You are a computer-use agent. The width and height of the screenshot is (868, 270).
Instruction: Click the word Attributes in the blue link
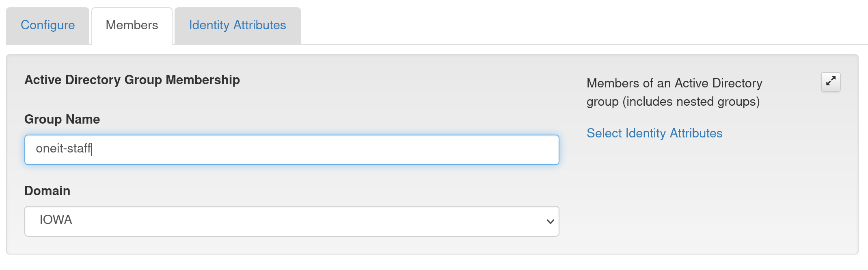click(696, 133)
